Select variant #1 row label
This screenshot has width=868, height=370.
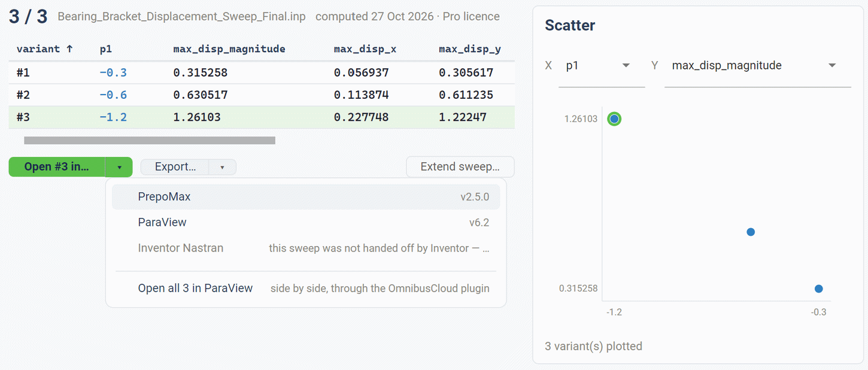(23, 73)
